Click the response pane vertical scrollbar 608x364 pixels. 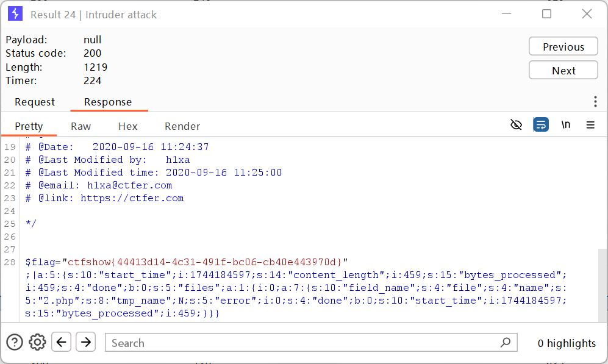pyautogui.click(x=602, y=285)
